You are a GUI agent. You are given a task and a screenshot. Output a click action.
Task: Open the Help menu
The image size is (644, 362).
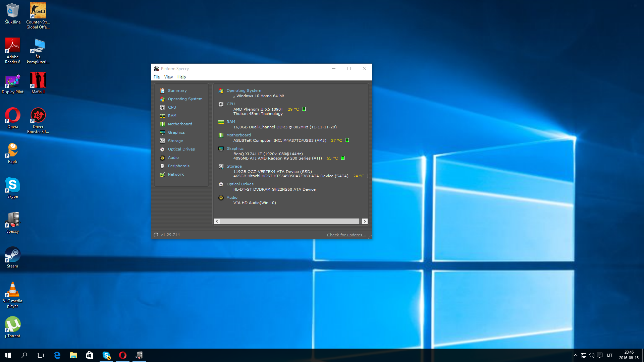coord(181,77)
